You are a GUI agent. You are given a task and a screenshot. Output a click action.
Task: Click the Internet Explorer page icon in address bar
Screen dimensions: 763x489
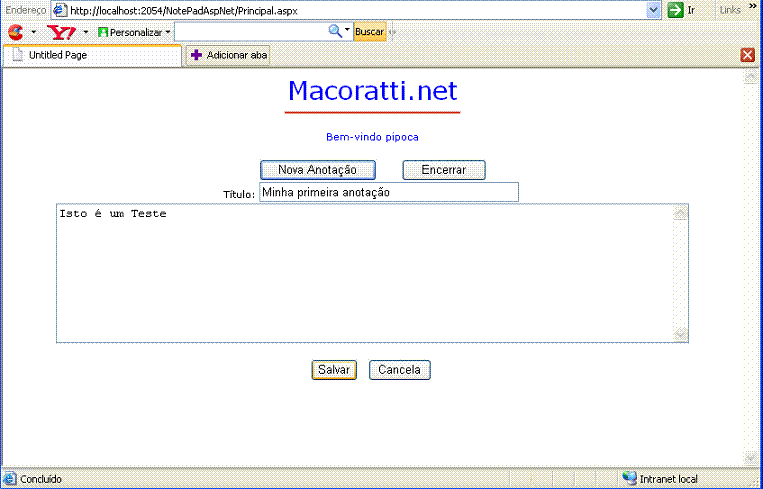(59, 10)
